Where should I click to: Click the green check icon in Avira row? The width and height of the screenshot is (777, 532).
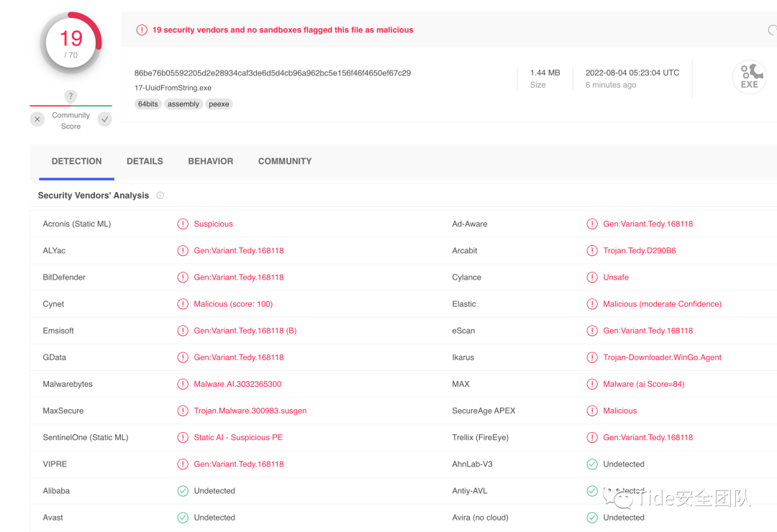click(592, 518)
